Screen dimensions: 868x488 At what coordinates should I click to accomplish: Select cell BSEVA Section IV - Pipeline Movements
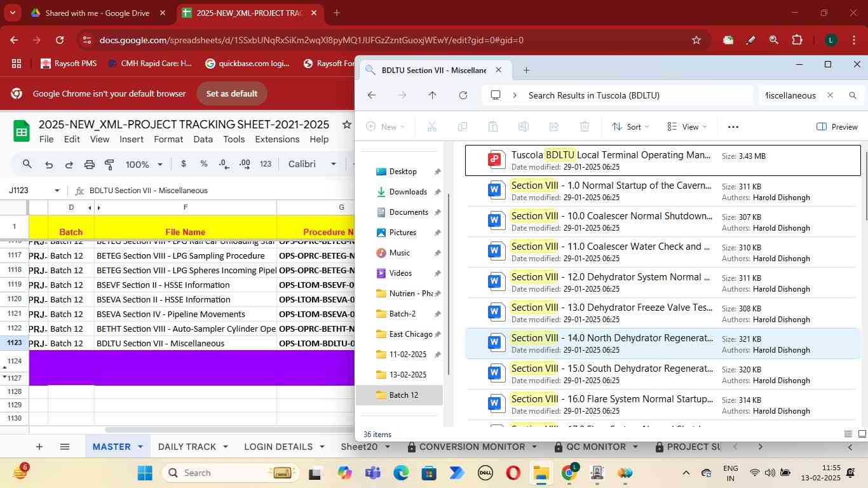[186, 314]
